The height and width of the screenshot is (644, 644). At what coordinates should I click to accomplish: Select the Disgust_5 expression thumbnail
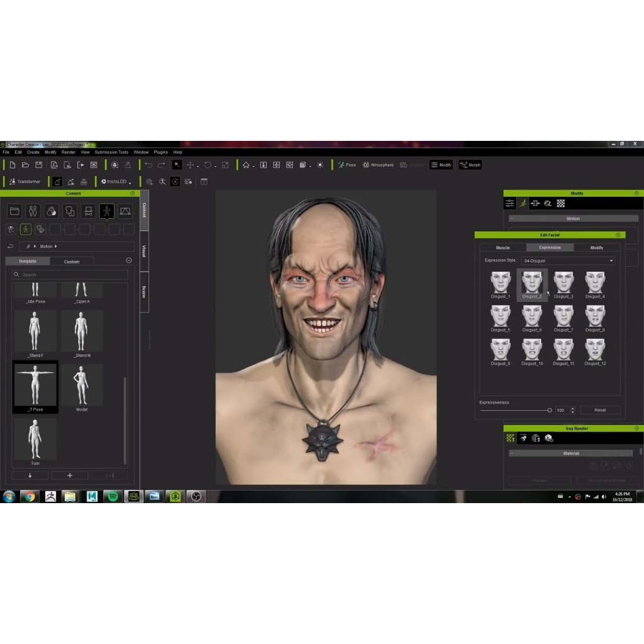click(x=500, y=318)
